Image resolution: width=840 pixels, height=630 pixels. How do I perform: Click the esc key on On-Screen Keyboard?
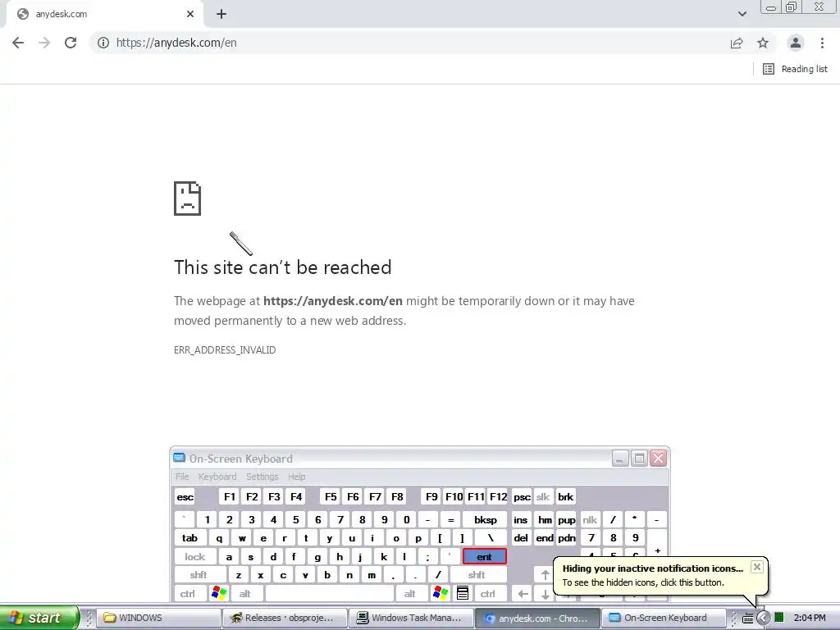[x=185, y=497]
